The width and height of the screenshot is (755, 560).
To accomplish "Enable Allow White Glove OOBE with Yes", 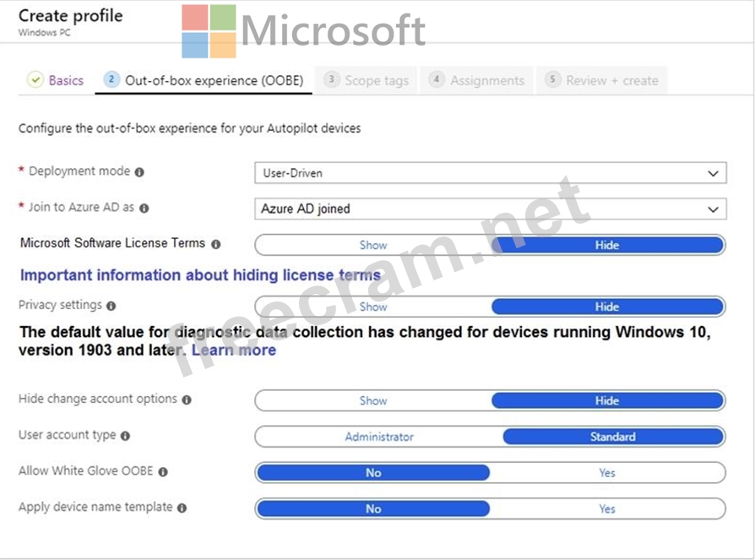I will tap(606, 473).
